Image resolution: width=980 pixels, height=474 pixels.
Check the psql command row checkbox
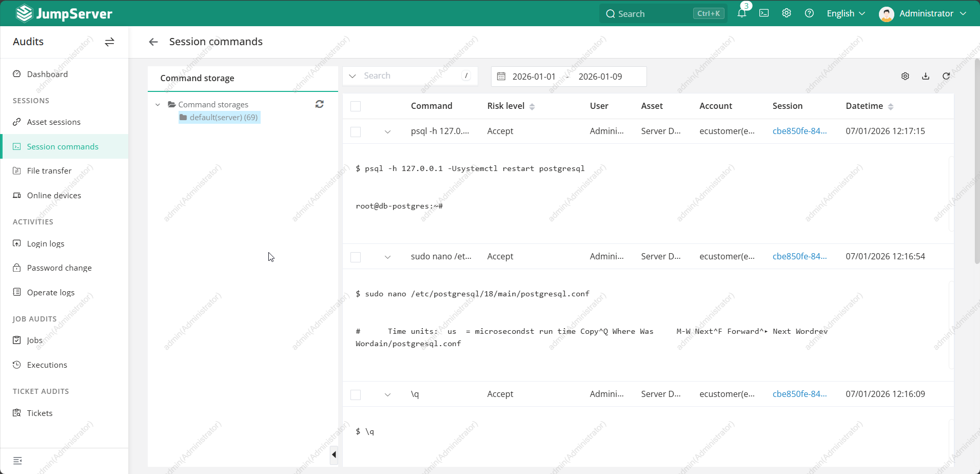(x=356, y=131)
